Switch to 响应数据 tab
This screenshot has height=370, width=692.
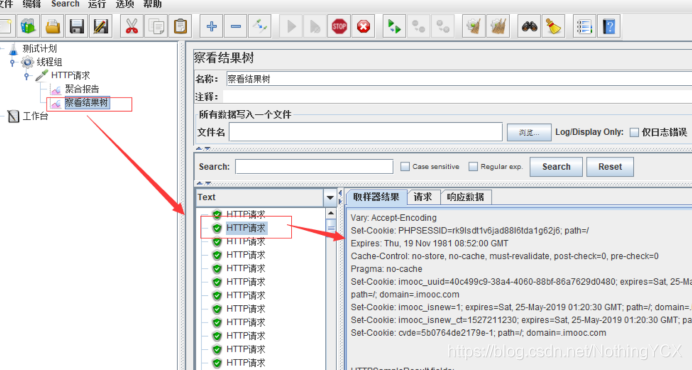click(x=466, y=197)
